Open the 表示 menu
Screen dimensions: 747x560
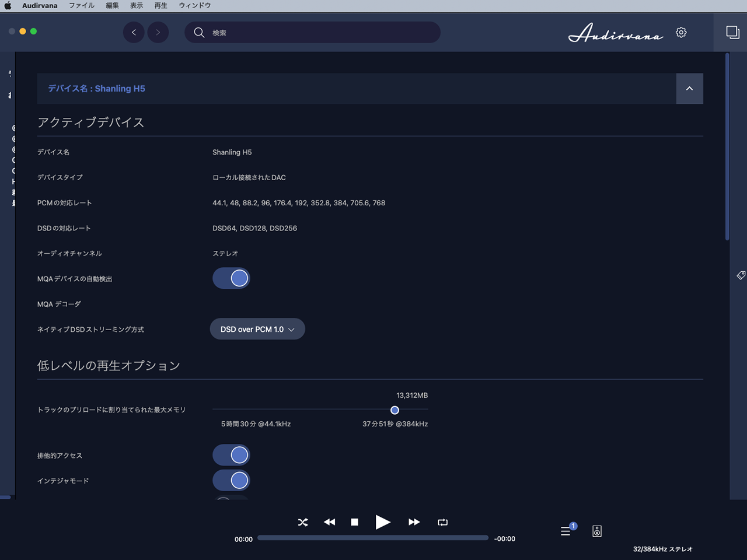click(137, 6)
